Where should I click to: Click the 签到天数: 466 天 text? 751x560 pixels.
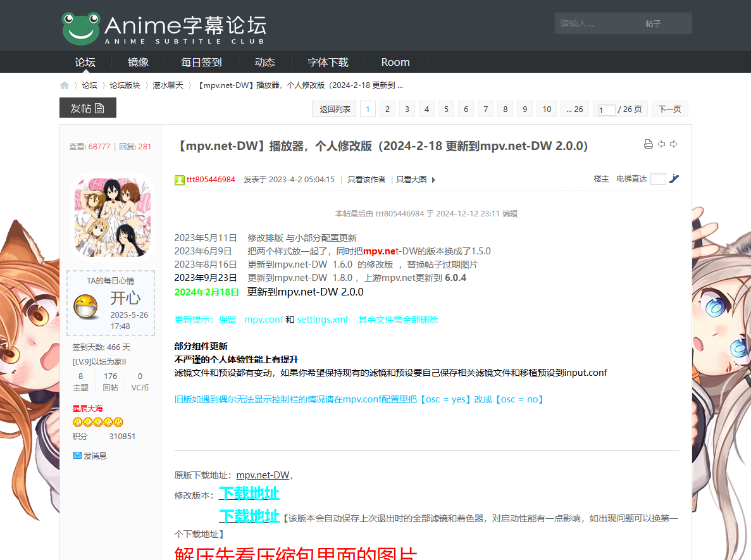[x=101, y=347]
